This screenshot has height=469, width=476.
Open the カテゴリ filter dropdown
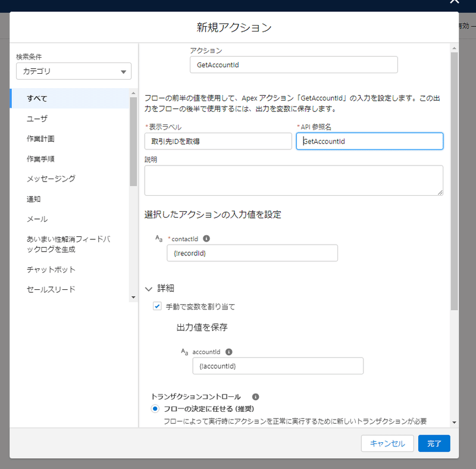tap(73, 70)
